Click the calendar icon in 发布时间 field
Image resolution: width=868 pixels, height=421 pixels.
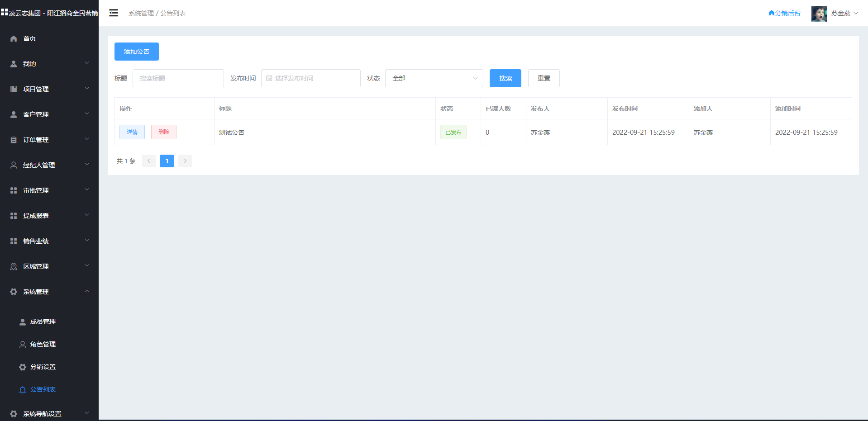click(x=269, y=78)
